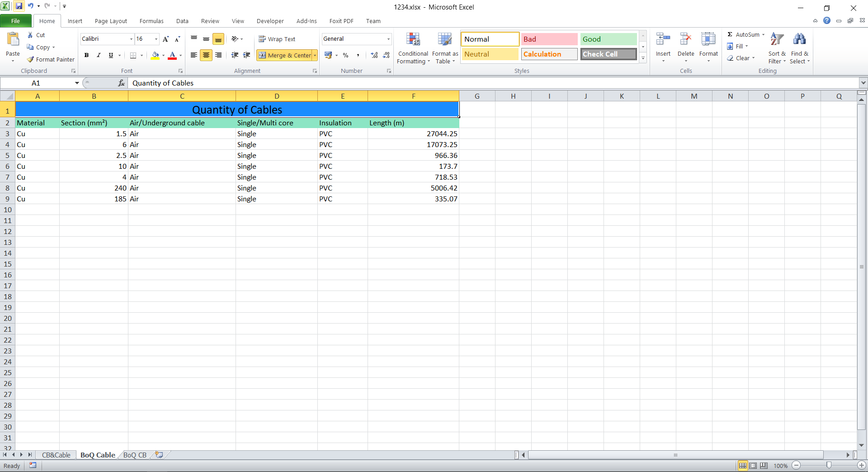Apply red Font Color to text

tap(172, 55)
